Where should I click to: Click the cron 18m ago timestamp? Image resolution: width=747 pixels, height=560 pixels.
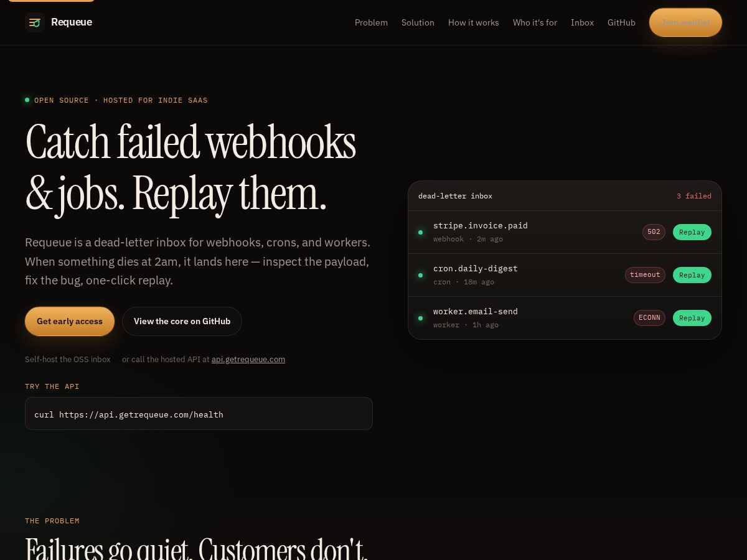coord(464,282)
